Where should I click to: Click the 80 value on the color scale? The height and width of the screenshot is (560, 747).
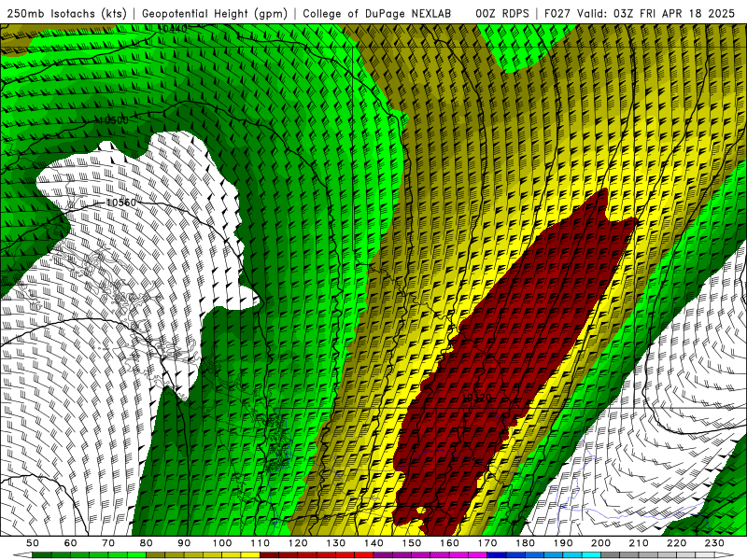point(147,543)
